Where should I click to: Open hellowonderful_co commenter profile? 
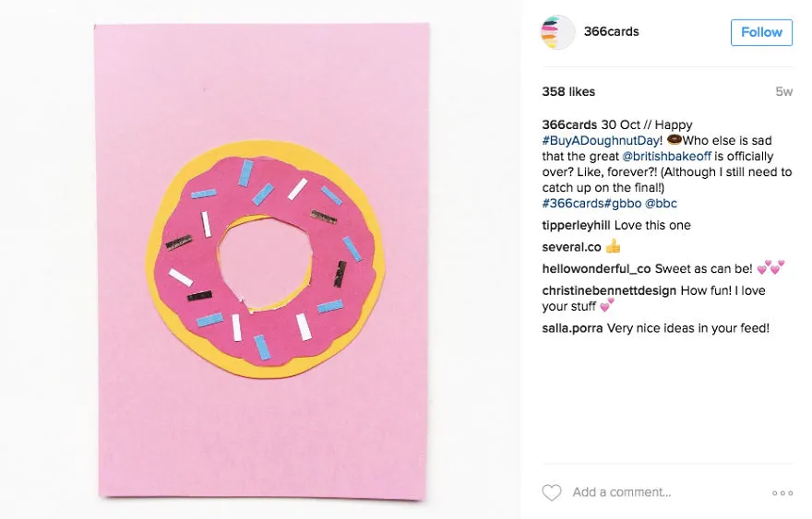pyautogui.click(x=596, y=268)
